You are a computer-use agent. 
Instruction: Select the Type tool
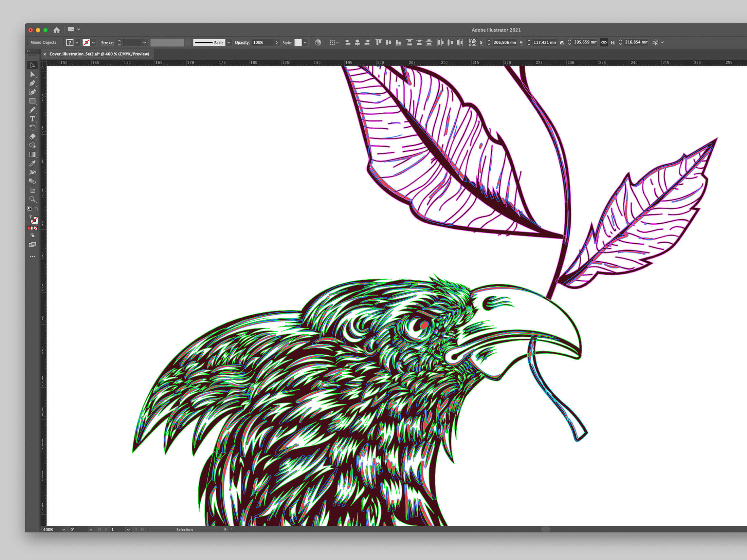coord(33,119)
